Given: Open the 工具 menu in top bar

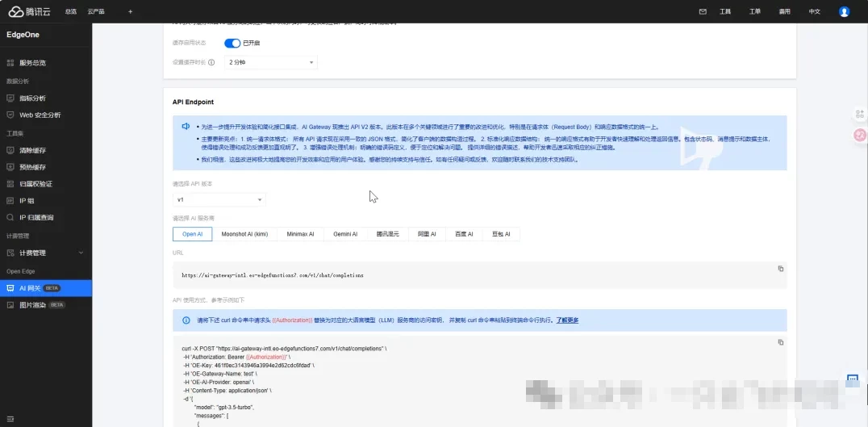Looking at the screenshot, I should point(725,11).
